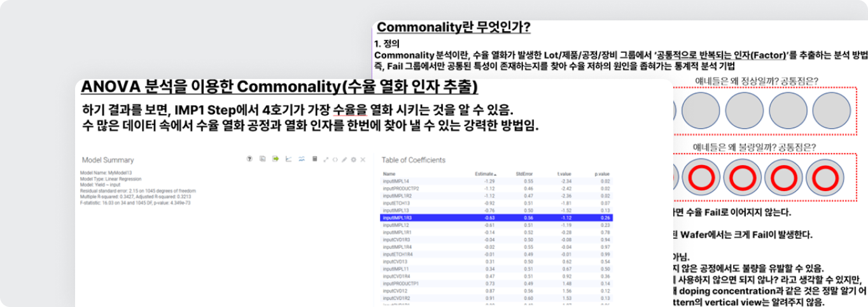Select the inputETCH13 coefficient row
Viewport: 868px width, 307px height.
(496, 203)
